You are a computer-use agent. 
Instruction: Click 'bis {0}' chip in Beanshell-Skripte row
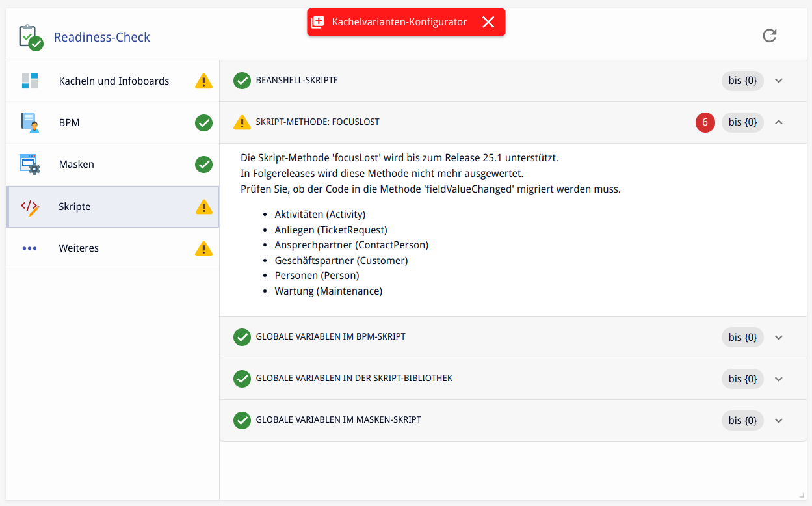click(742, 81)
